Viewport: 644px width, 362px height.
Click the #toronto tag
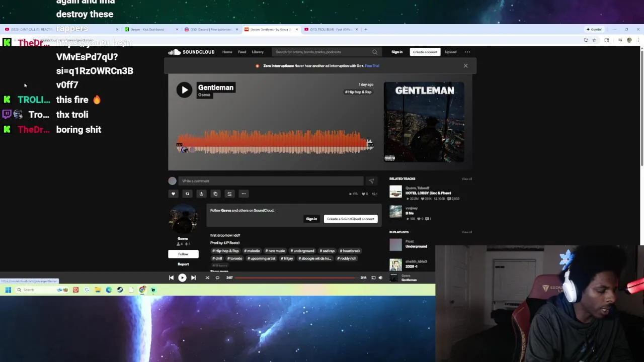(x=234, y=258)
